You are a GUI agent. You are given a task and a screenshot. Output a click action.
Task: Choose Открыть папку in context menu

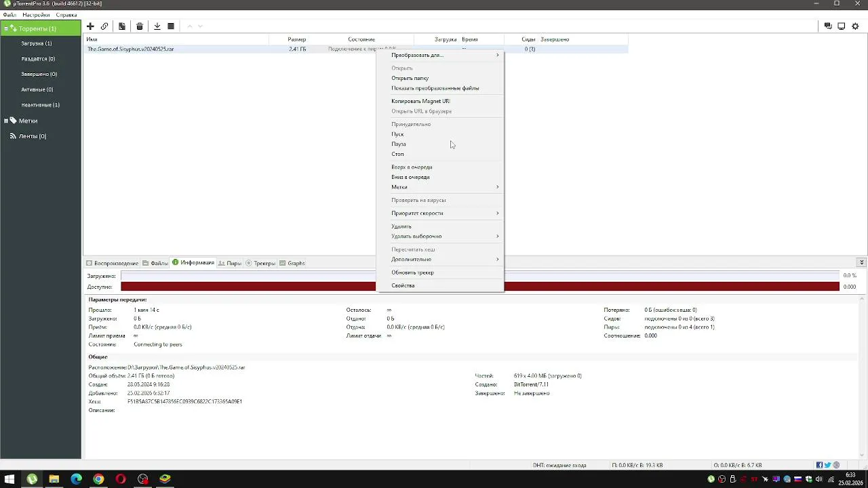click(x=441, y=78)
